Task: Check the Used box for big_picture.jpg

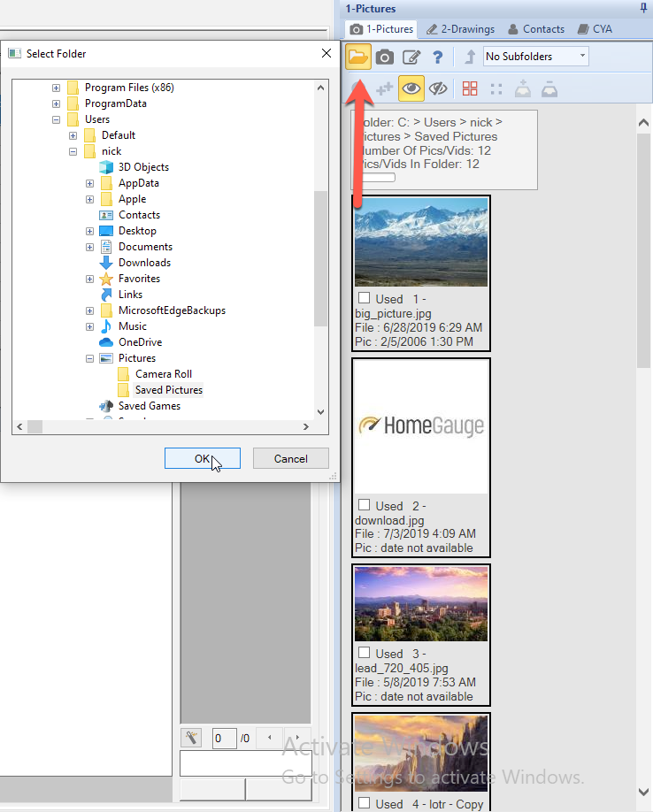Action: [x=364, y=298]
